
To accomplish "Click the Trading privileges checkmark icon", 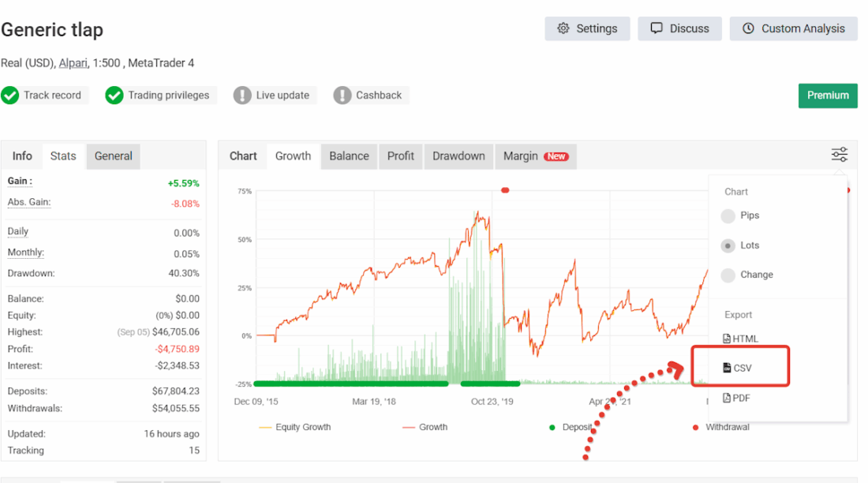I will point(114,95).
